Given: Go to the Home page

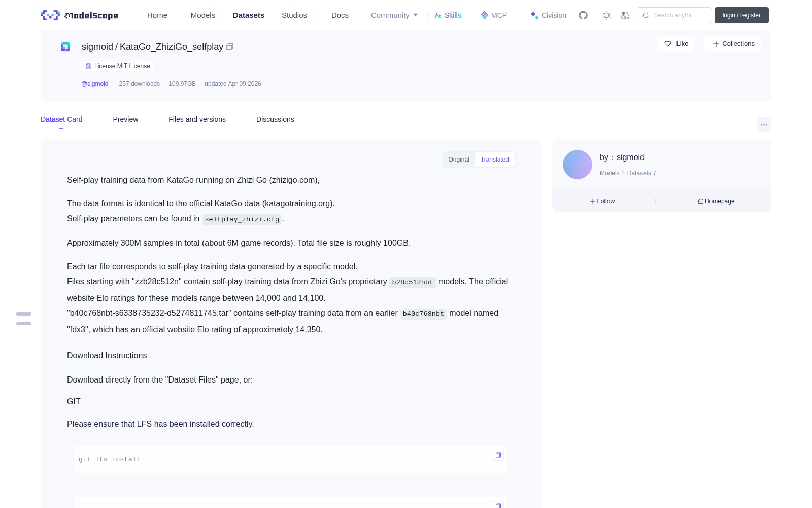Looking at the screenshot, I should (157, 15).
